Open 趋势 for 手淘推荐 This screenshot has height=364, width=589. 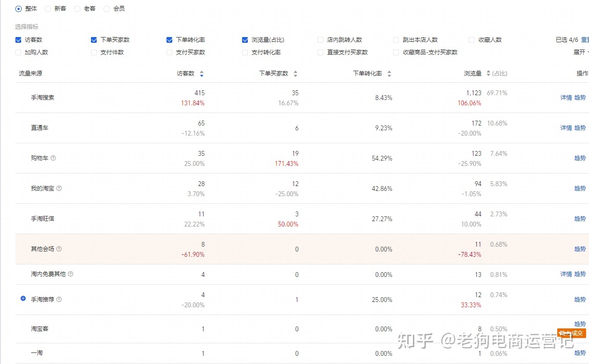[x=580, y=300]
